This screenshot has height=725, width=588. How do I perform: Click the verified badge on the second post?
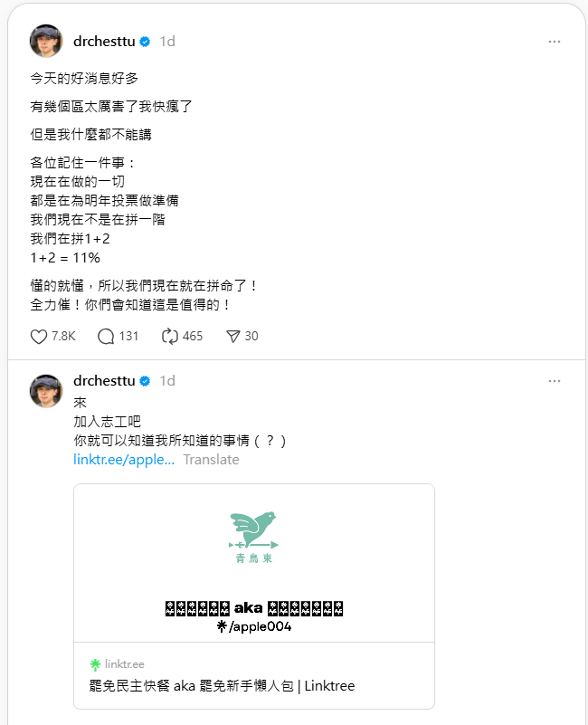tap(145, 381)
